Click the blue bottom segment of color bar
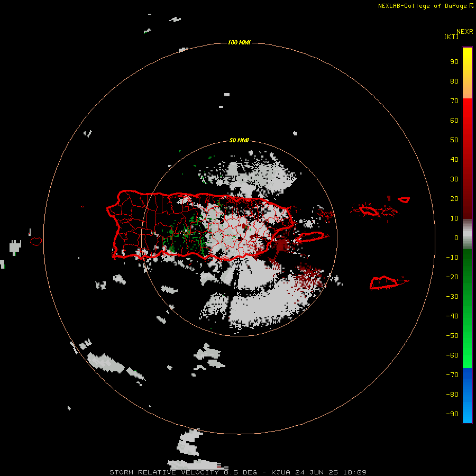476x476 pixels. (x=467, y=396)
